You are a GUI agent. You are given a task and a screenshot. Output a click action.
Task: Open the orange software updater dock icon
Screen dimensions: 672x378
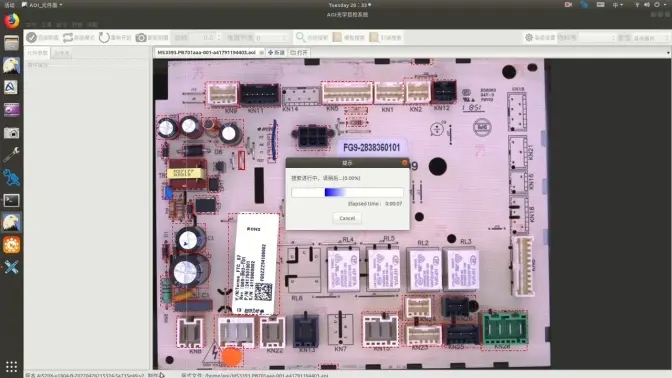(12, 245)
